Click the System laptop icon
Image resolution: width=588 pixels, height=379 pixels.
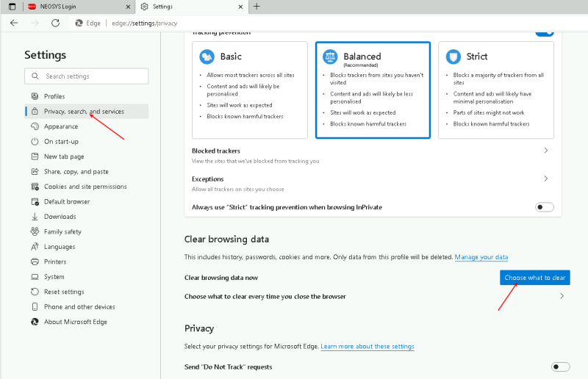(x=35, y=277)
